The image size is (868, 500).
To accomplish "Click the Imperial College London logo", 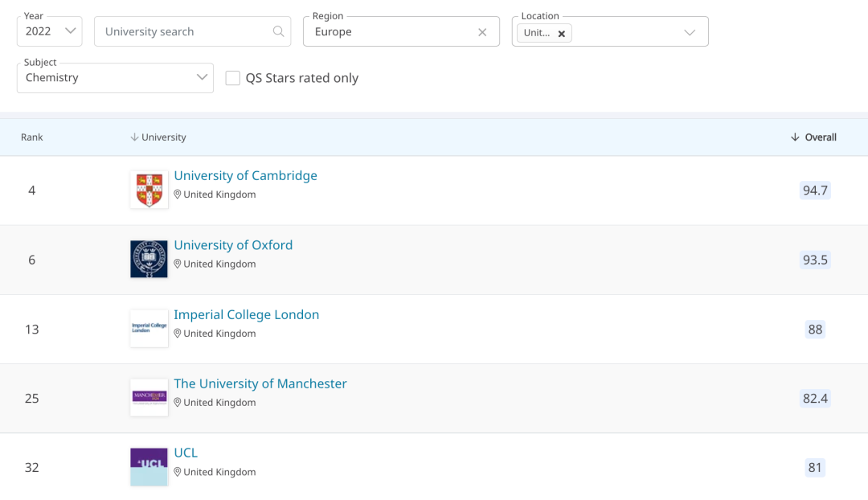I will (149, 328).
